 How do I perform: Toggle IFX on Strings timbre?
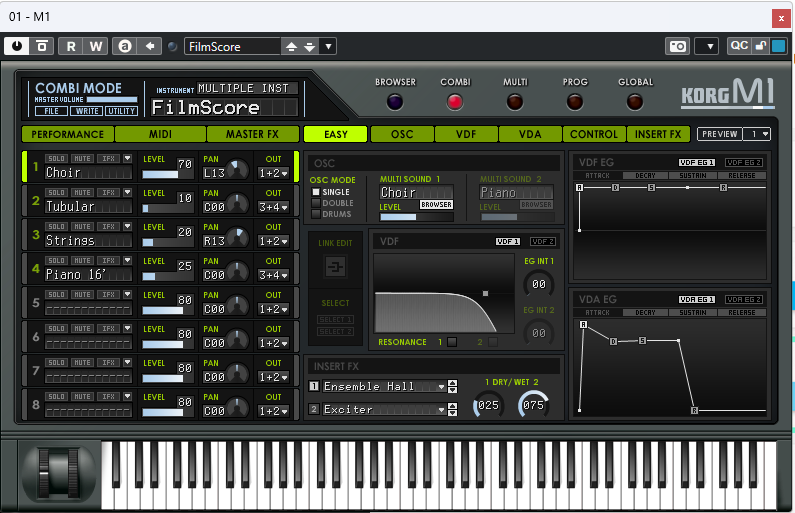click(x=109, y=227)
